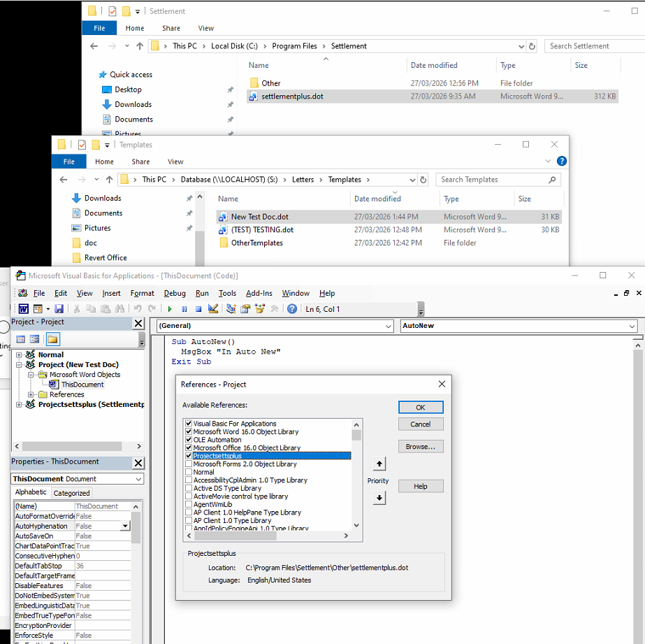The width and height of the screenshot is (645, 644).
Task: Uncheck Microsoft Office 16.0 Object Library
Action: (x=189, y=448)
